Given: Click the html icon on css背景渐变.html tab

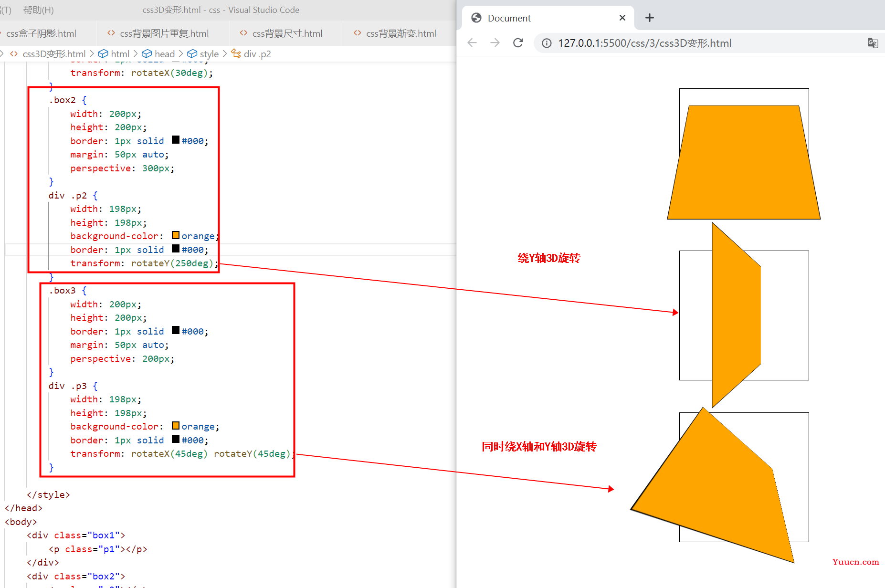Looking at the screenshot, I should [x=358, y=33].
